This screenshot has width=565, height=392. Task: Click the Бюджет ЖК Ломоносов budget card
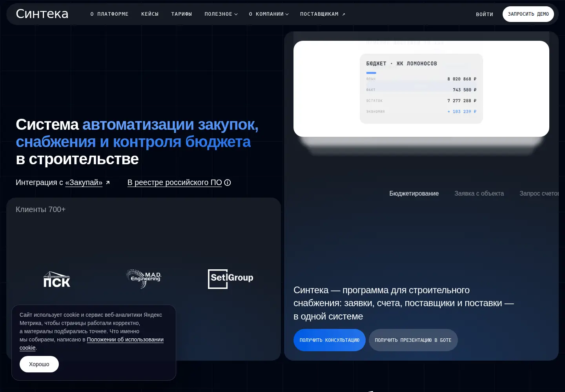pyautogui.click(x=421, y=89)
